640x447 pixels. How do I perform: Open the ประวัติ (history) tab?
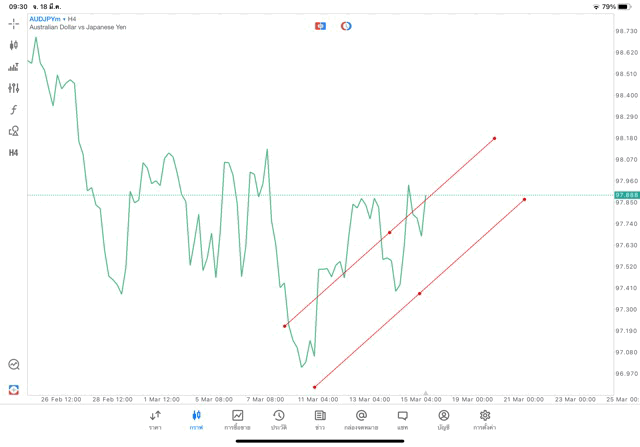click(279, 419)
